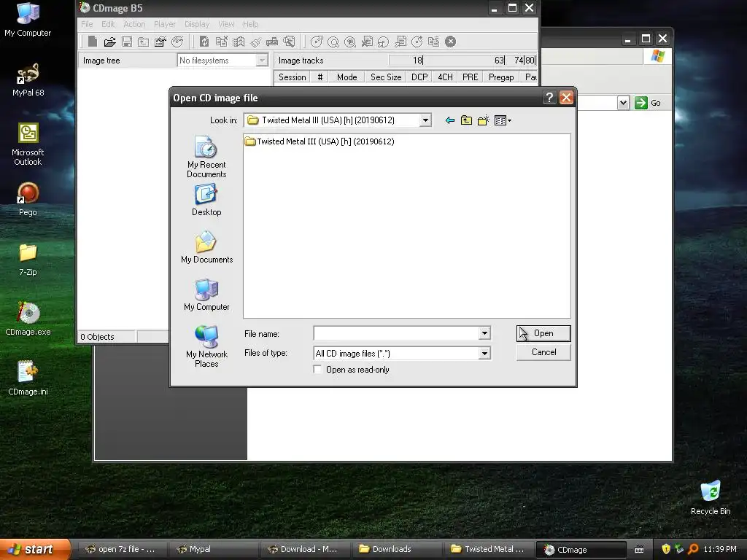This screenshot has height=560, width=747.
Task: Switch to the Downloads taskbar button
Action: point(398,549)
